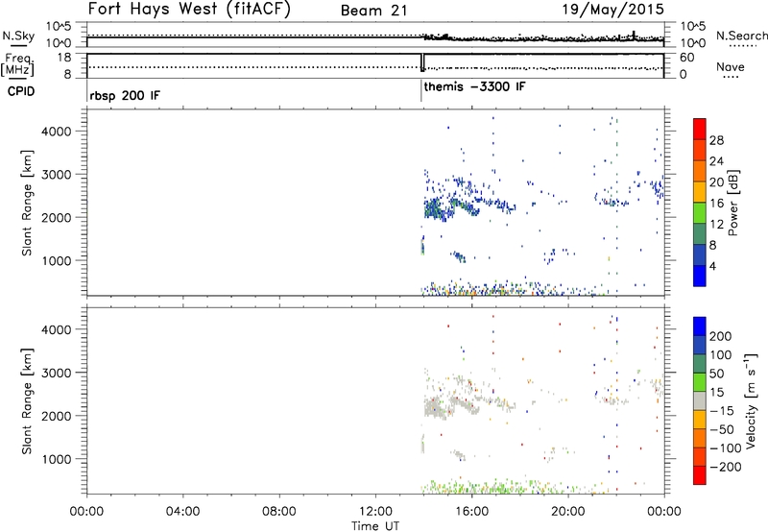Click the velocity colorbar value '200'
This screenshot has width=768, height=532.
pyautogui.click(x=721, y=336)
